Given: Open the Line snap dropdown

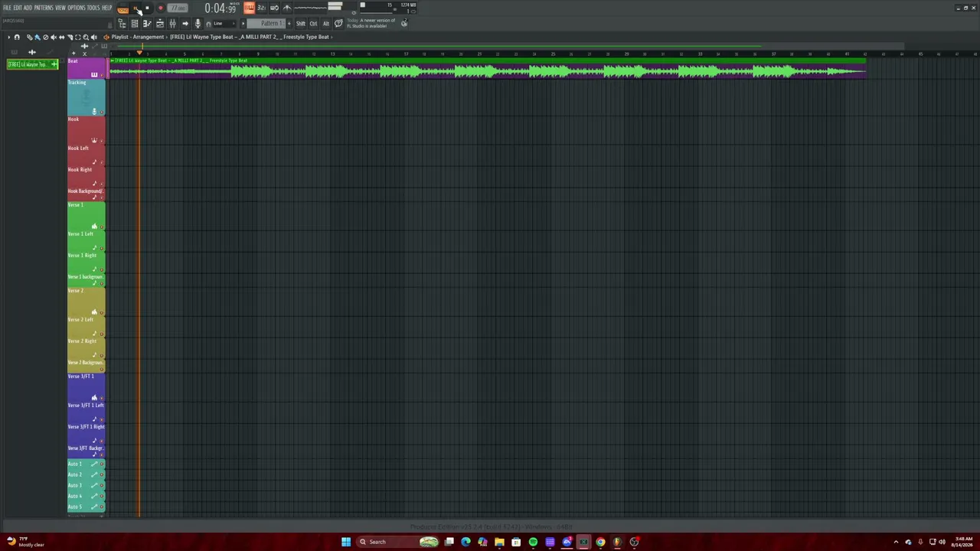Looking at the screenshot, I should [x=224, y=24].
